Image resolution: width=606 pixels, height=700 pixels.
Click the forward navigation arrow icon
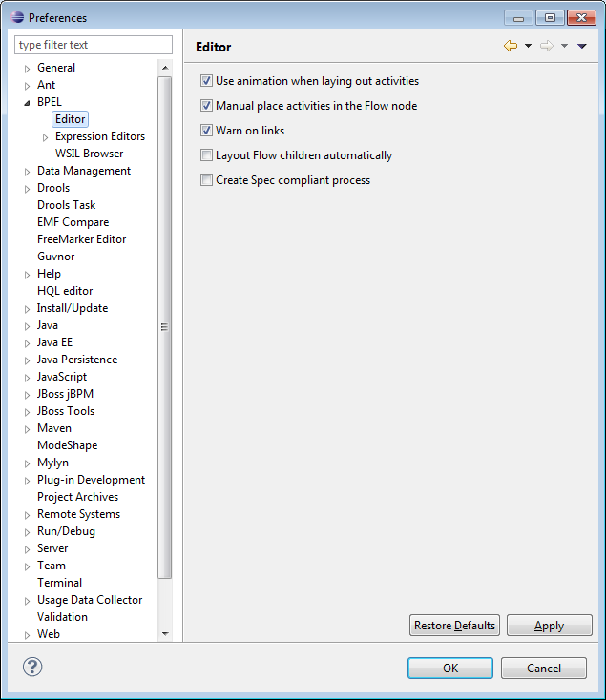pos(546,46)
